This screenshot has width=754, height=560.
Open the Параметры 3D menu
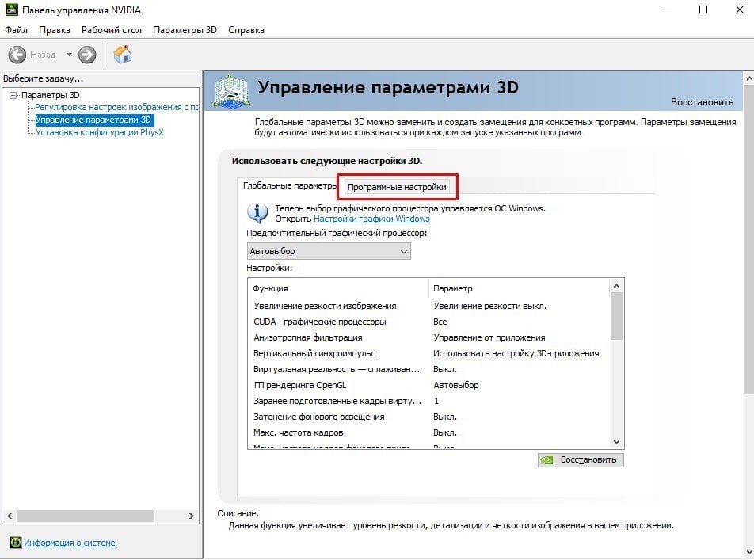click(185, 30)
